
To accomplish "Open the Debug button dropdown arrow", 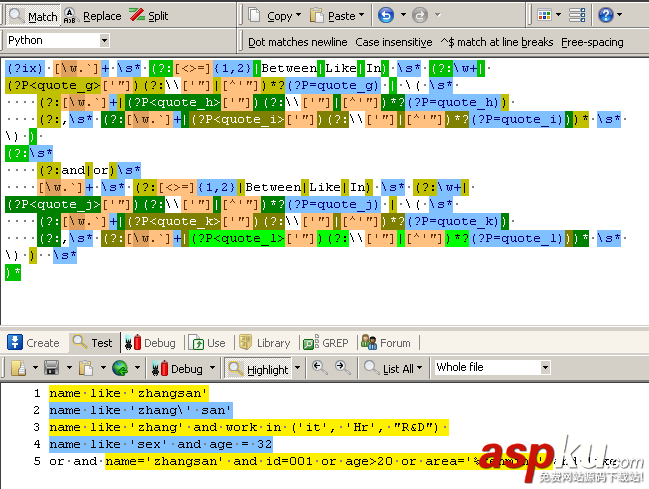I will tap(212, 367).
